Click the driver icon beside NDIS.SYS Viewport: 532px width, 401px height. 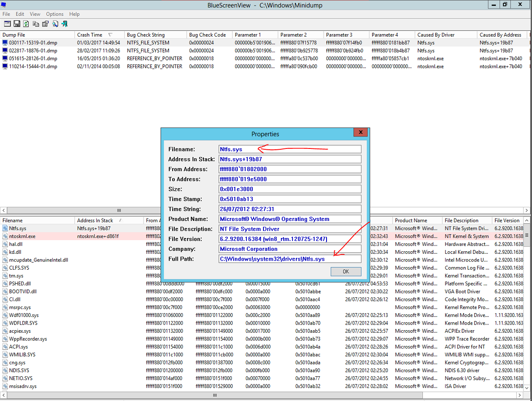click(x=5, y=370)
